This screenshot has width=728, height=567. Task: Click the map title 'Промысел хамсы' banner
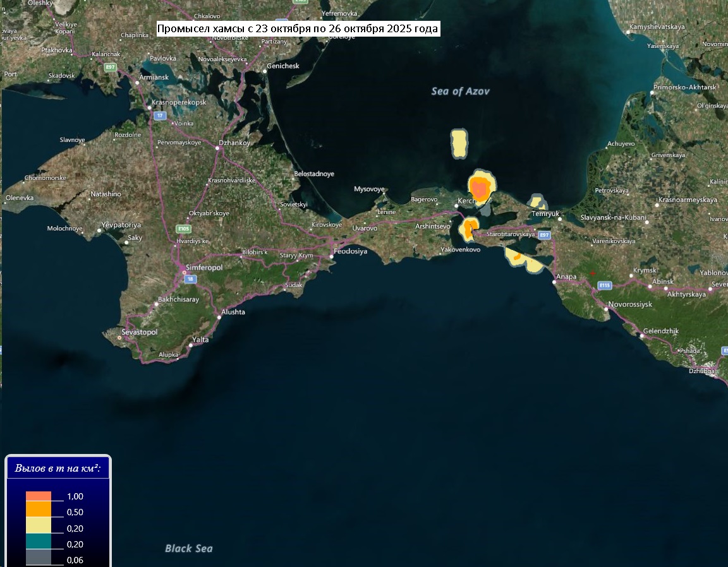[298, 29]
